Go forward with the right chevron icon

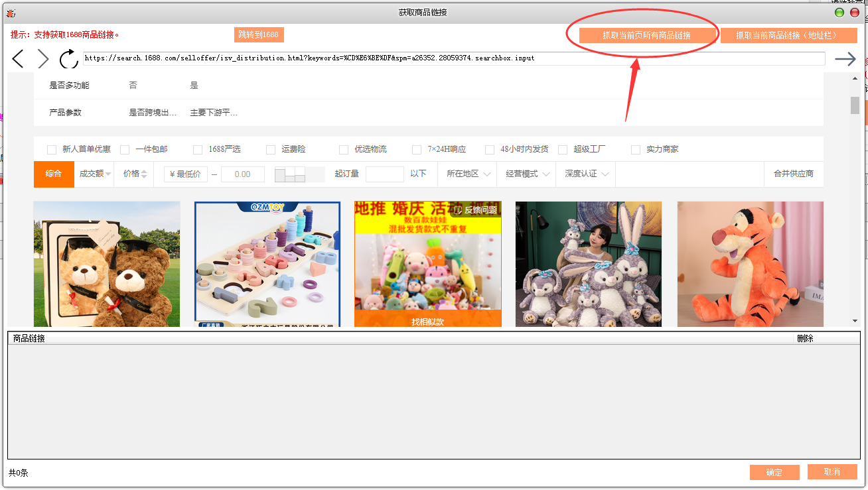(43, 59)
